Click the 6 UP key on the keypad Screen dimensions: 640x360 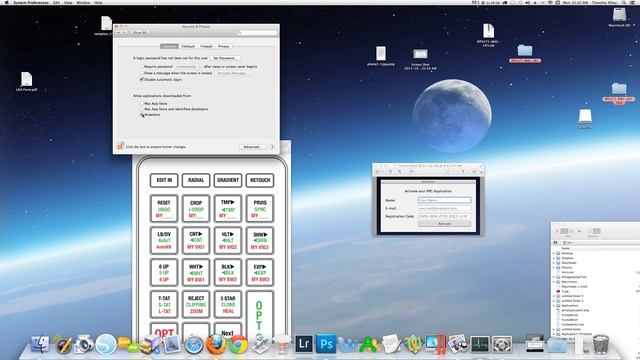pos(164,272)
